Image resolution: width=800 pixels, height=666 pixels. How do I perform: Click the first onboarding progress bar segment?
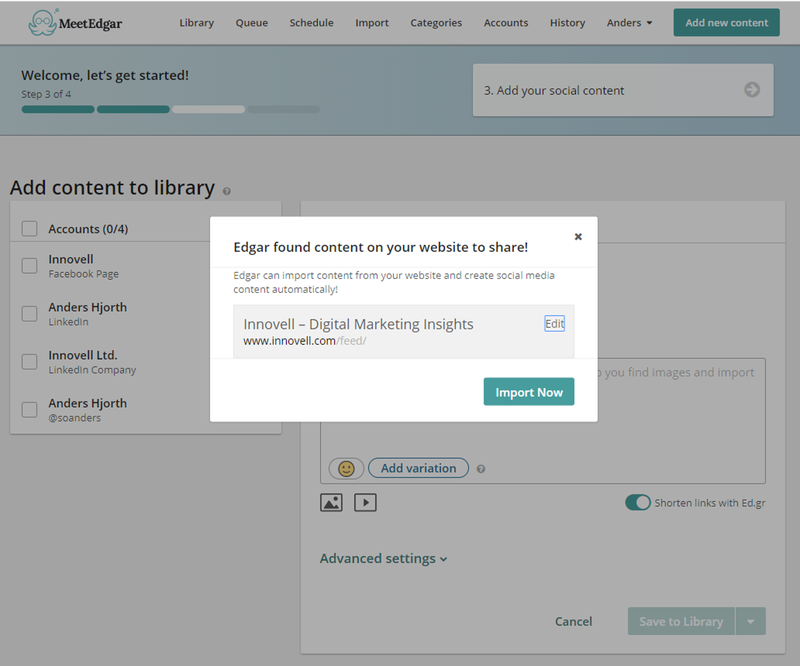[58, 109]
